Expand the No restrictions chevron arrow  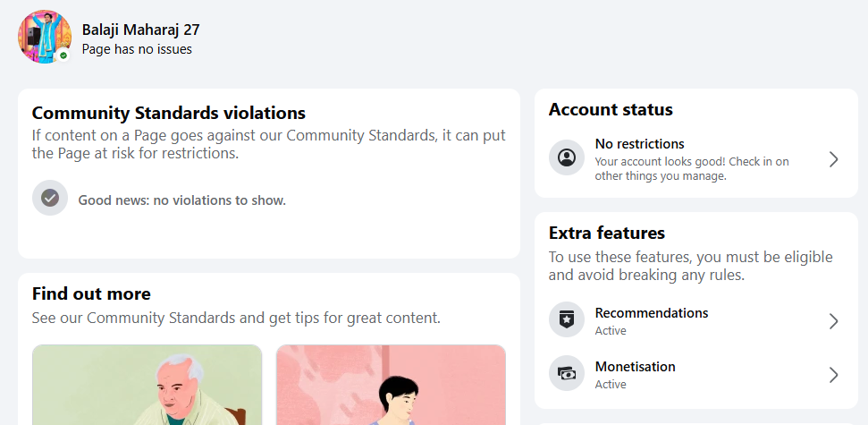(x=834, y=159)
